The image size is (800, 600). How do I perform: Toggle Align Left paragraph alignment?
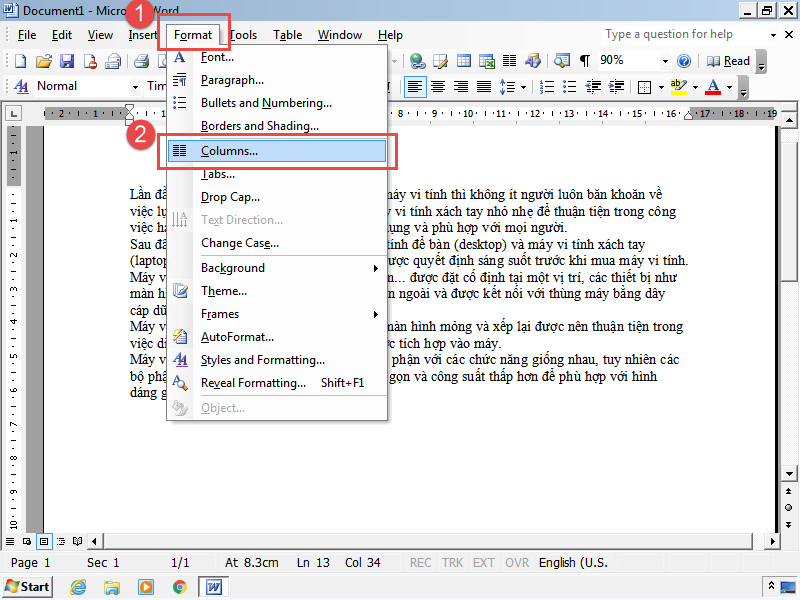tap(415, 87)
